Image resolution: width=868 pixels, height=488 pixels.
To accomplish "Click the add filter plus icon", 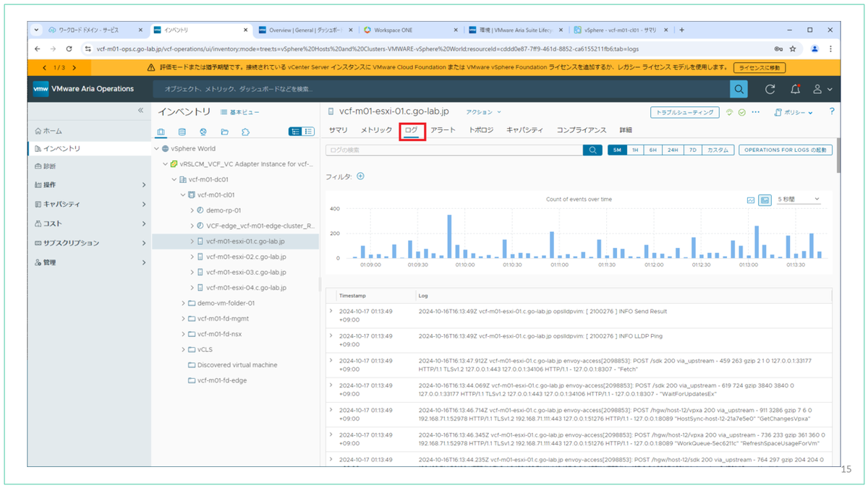I will coord(360,176).
